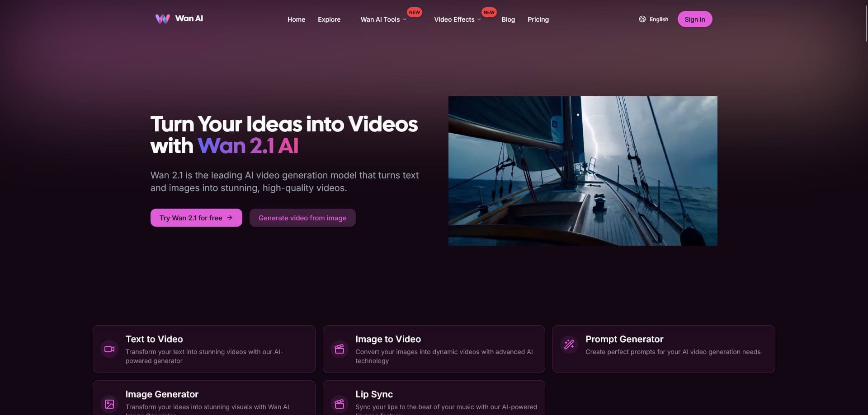868x415 pixels.
Task: Click the Wan AI logo icon
Action: [162, 19]
